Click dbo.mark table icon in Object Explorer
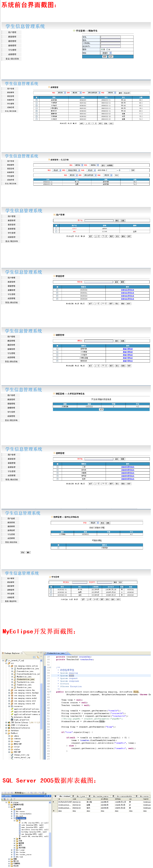 click(14, 816)
